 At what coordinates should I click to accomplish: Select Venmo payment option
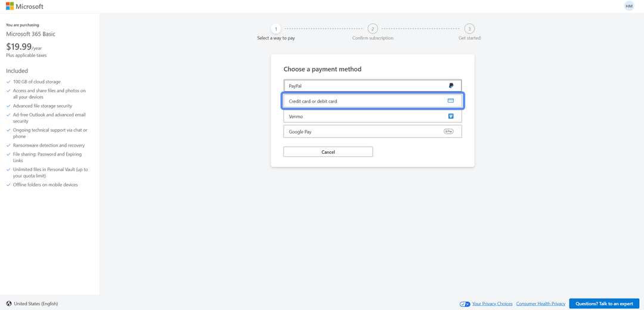point(373,116)
